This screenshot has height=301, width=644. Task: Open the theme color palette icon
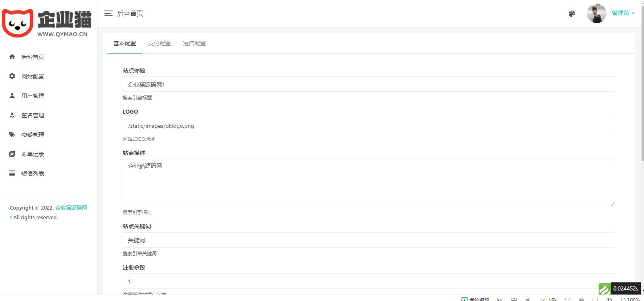click(x=572, y=14)
